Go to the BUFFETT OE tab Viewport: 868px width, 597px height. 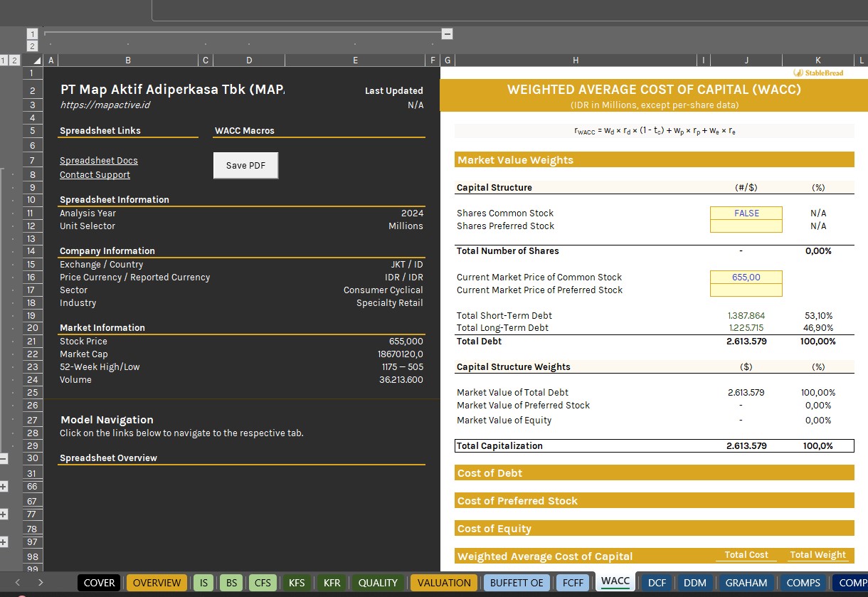(517, 582)
